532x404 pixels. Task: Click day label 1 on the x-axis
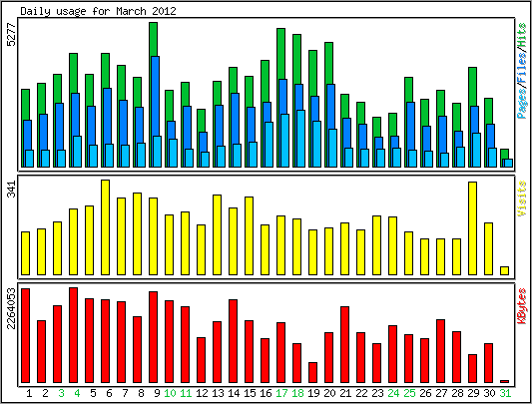click(x=29, y=393)
